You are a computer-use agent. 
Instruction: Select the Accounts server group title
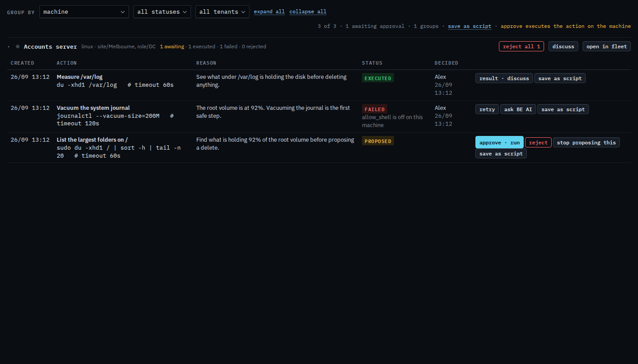point(51,46)
